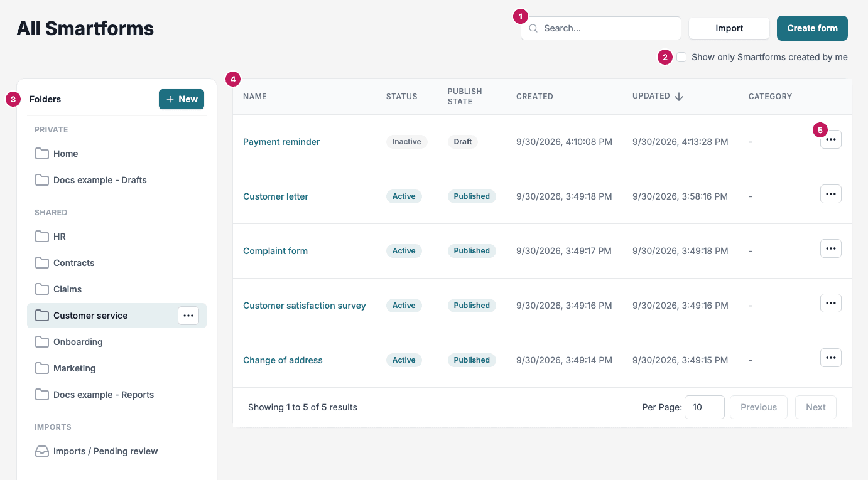Click the Onboarding folder icon
This screenshot has height=480, width=868.
(x=42, y=342)
